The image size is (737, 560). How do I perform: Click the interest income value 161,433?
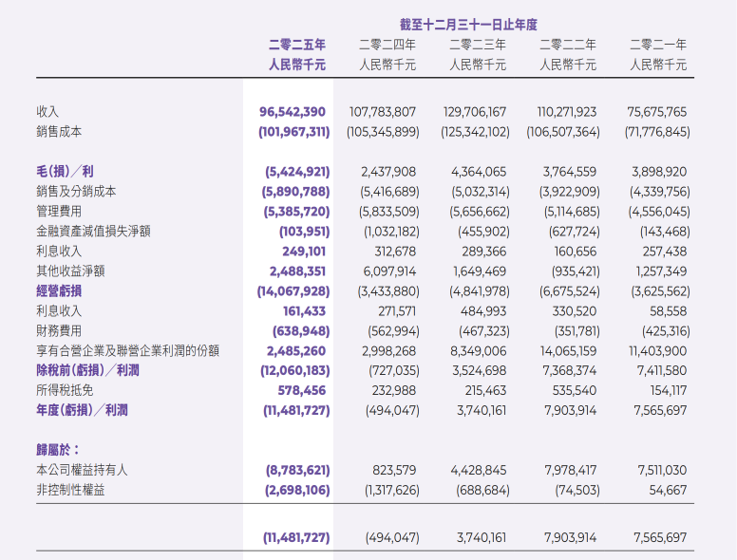point(304,311)
